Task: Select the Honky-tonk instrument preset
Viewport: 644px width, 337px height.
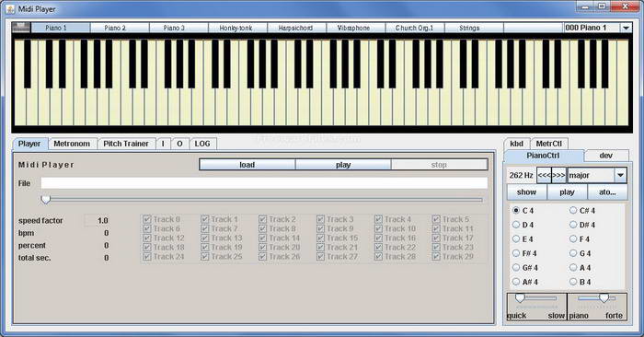Action: click(238, 28)
